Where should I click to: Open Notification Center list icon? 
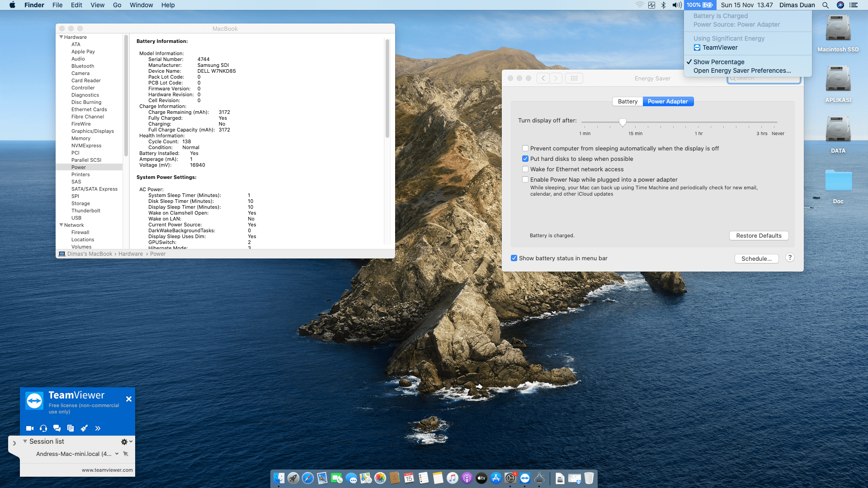[854, 5]
